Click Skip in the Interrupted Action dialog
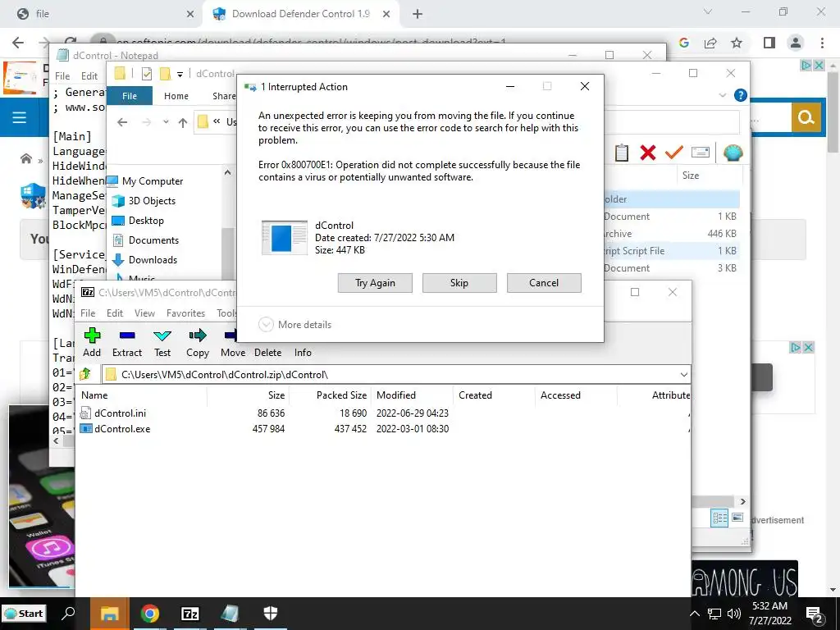The image size is (840, 630). point(459,283)
